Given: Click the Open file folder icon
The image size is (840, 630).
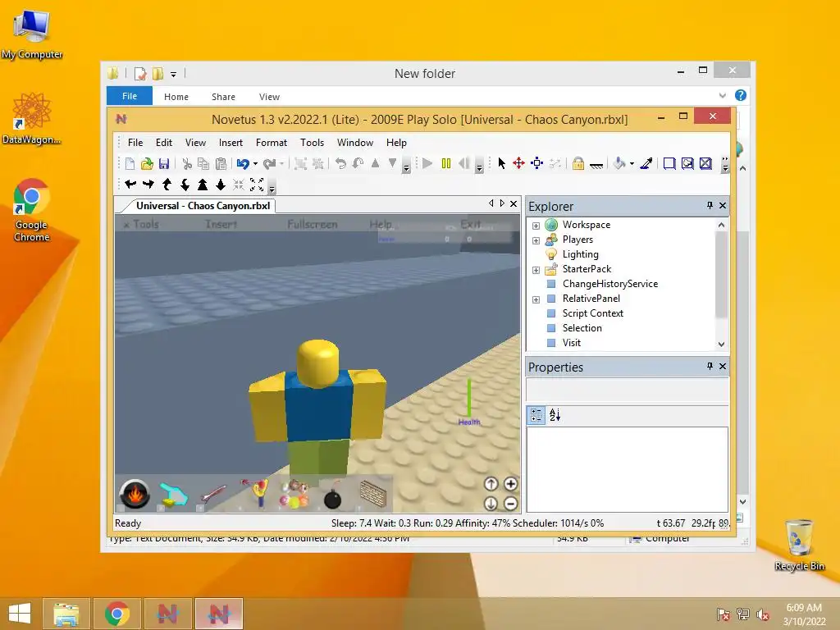Looking at the screenshot, I should tap(147, 164).
